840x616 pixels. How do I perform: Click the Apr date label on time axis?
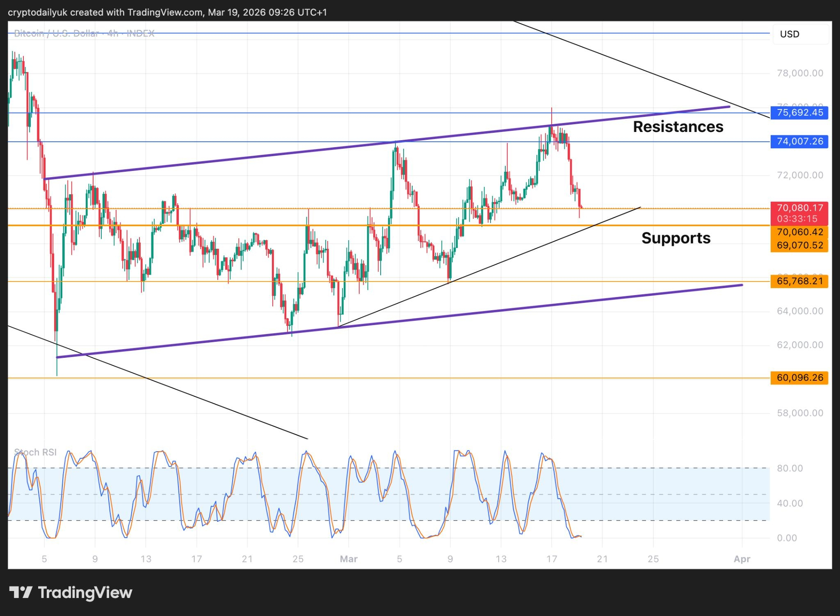tap(742, 559)
